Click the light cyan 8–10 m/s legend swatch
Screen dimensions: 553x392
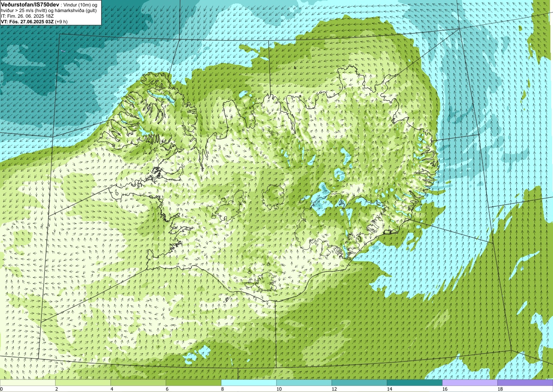click(249, 383)
